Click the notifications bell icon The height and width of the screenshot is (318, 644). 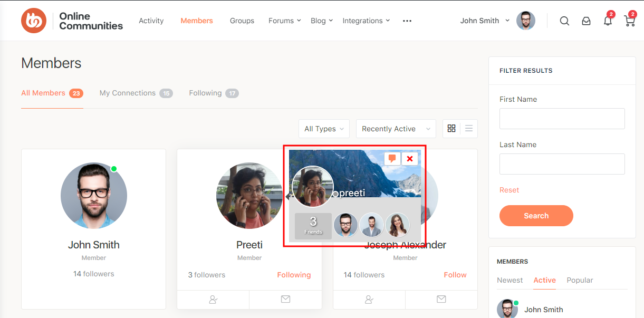608,21
